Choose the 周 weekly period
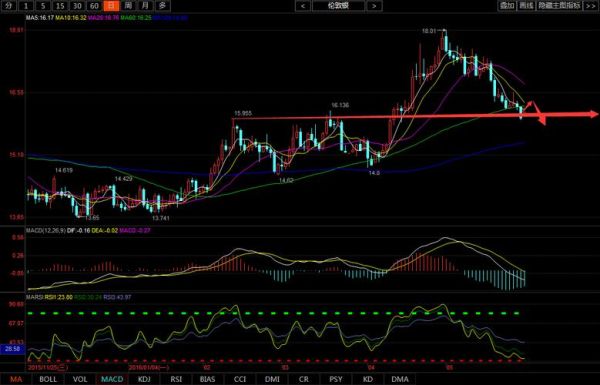This screenshot has height=385, width=600. pyautogui.click(x=129, y=6)
